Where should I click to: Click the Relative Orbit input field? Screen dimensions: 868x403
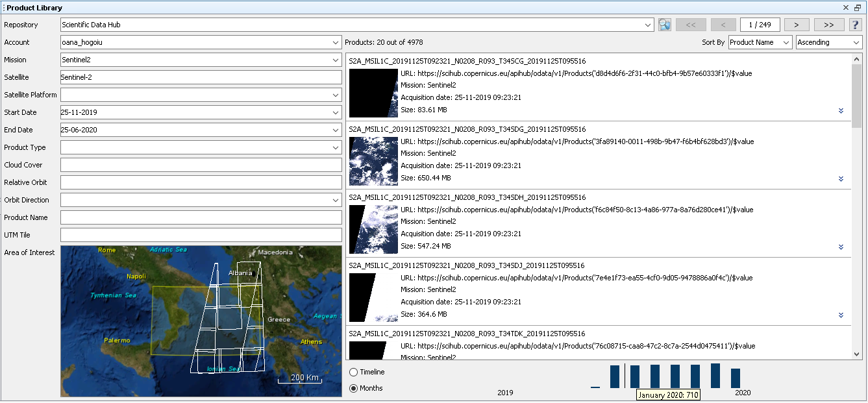point(201,182)
